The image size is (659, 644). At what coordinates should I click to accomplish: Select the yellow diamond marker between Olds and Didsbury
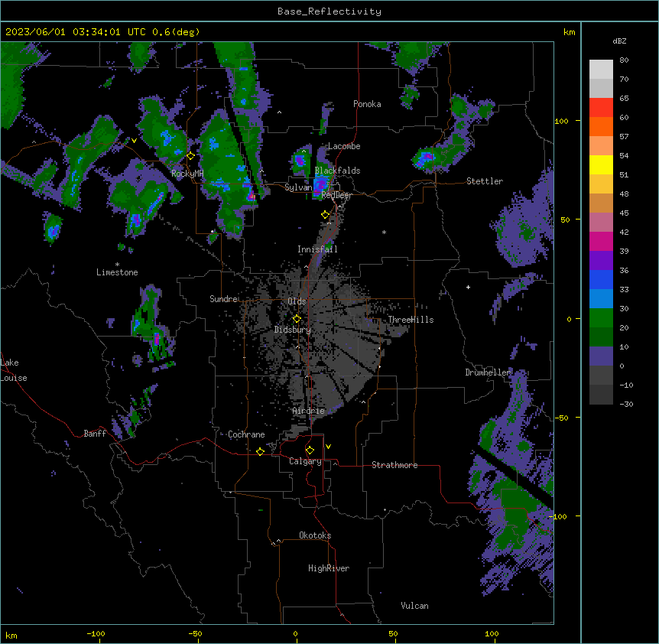point(297,318)
